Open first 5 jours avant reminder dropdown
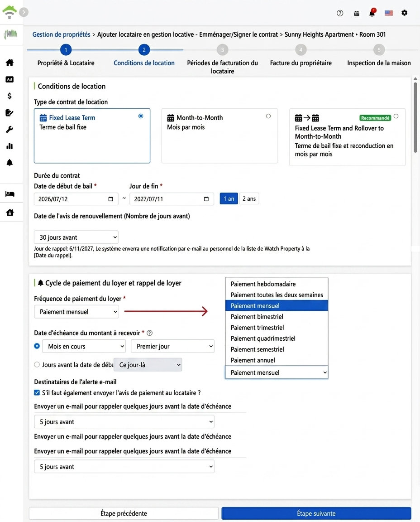 point(124,422)
